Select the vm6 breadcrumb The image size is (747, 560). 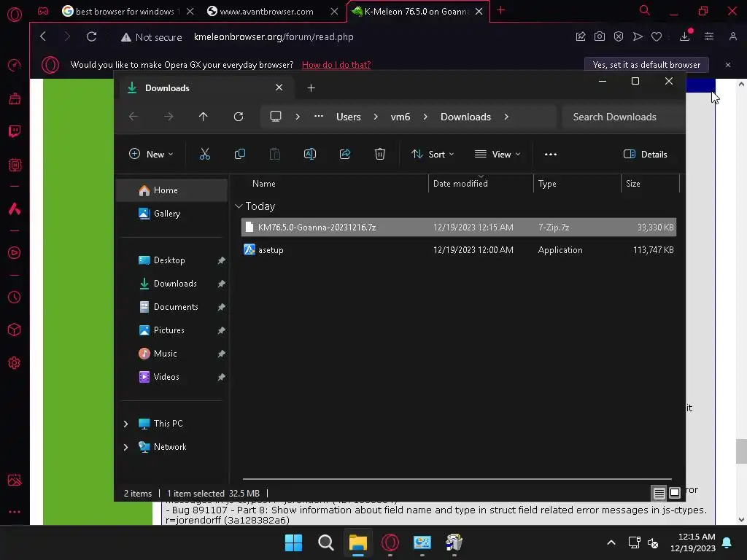tap(400, 117)
